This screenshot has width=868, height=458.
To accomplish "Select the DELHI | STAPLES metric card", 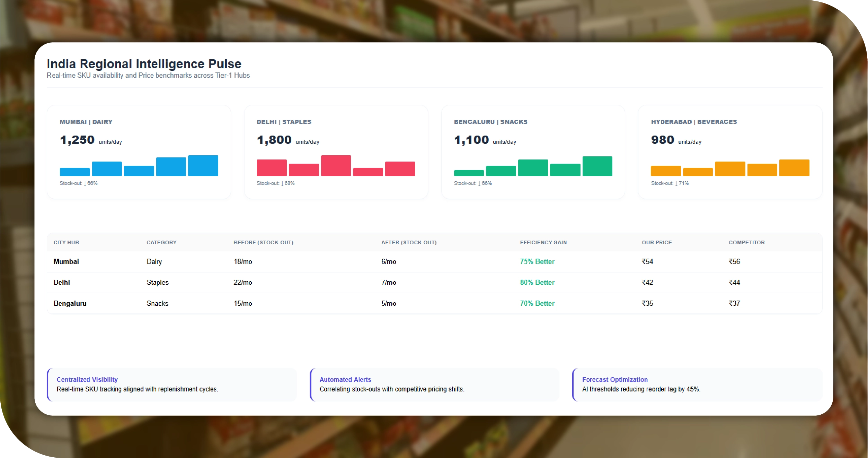I will [336, 152].
